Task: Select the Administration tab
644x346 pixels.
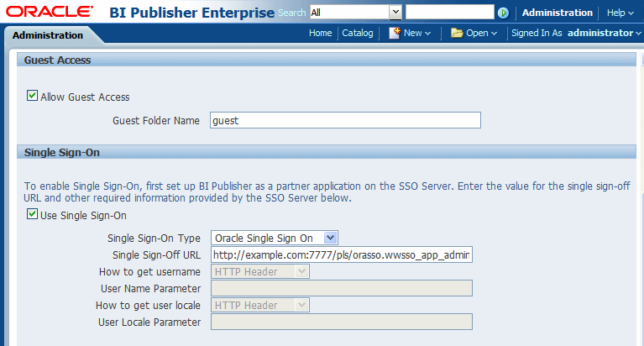Action: click(x=48, y=35)
